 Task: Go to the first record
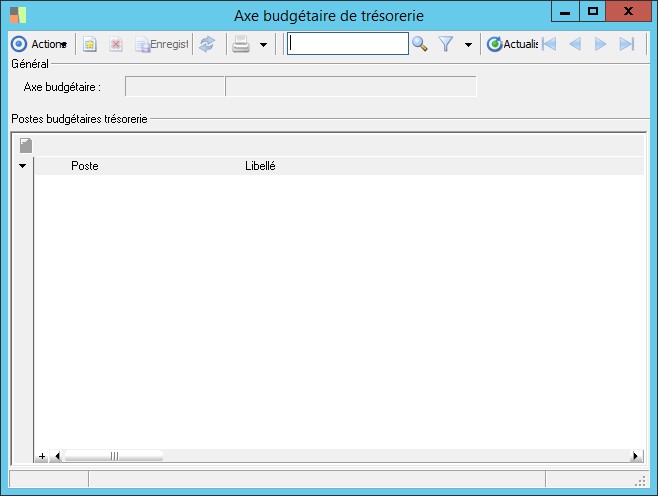coord(549,44)
